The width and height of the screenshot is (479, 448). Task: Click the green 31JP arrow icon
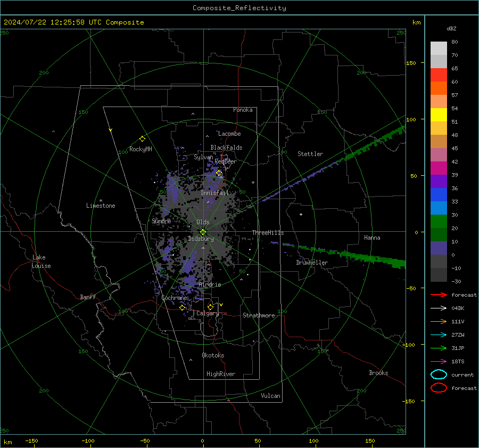point(439,348)
